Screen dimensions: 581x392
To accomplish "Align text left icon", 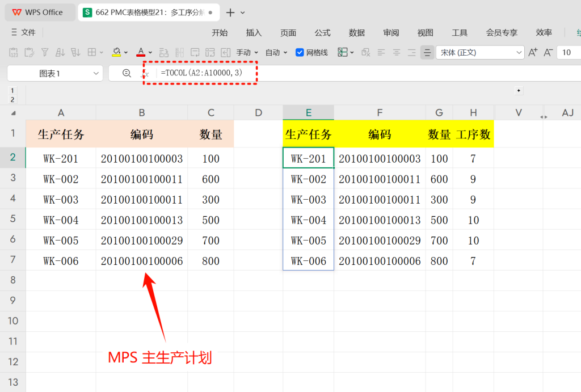I will click(381, 53).
